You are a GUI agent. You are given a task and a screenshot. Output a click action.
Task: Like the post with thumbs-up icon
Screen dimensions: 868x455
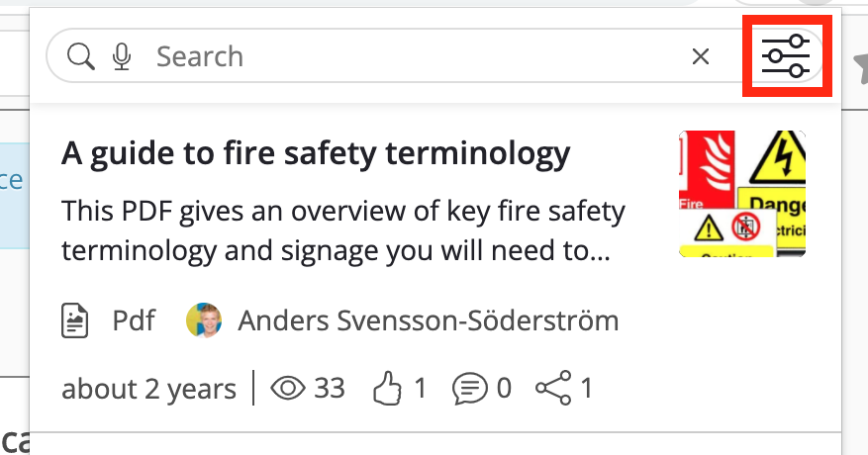(x=387, y=388)
